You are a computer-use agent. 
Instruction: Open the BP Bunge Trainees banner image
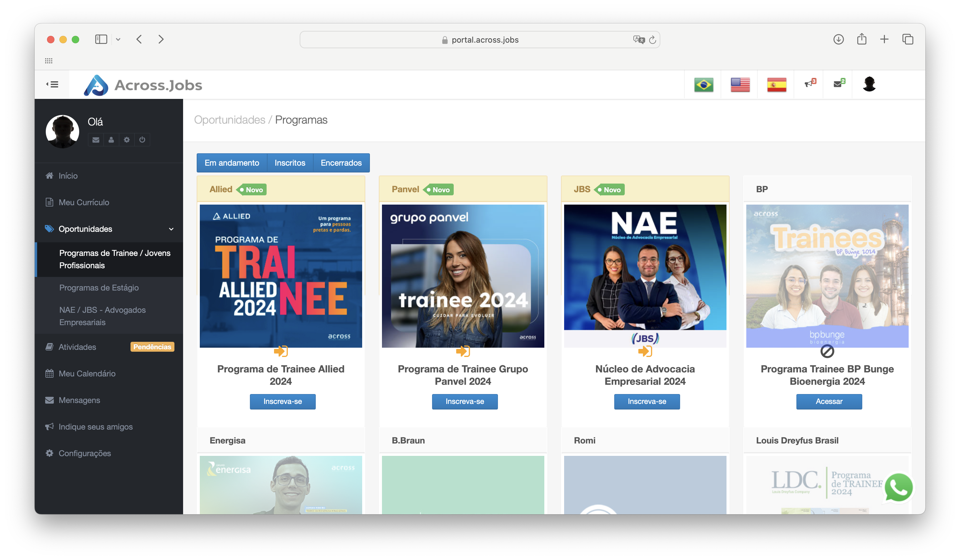827,276
